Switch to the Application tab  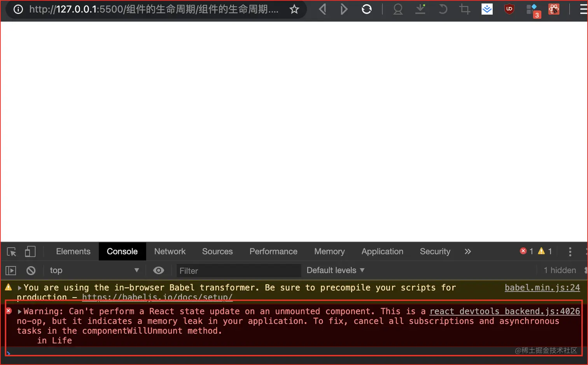(382, 251)
